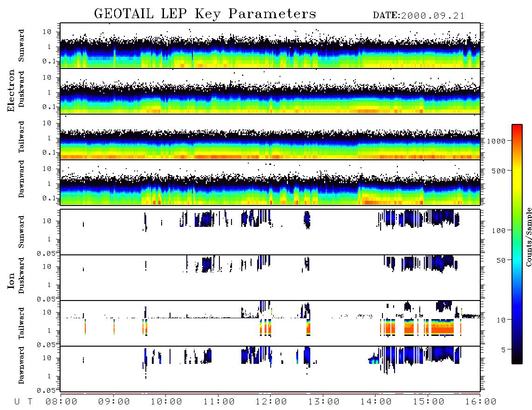Click the 1000 colorbar tick label
The width and height of the screenshot is (532, 410).
tap(496, 141)
